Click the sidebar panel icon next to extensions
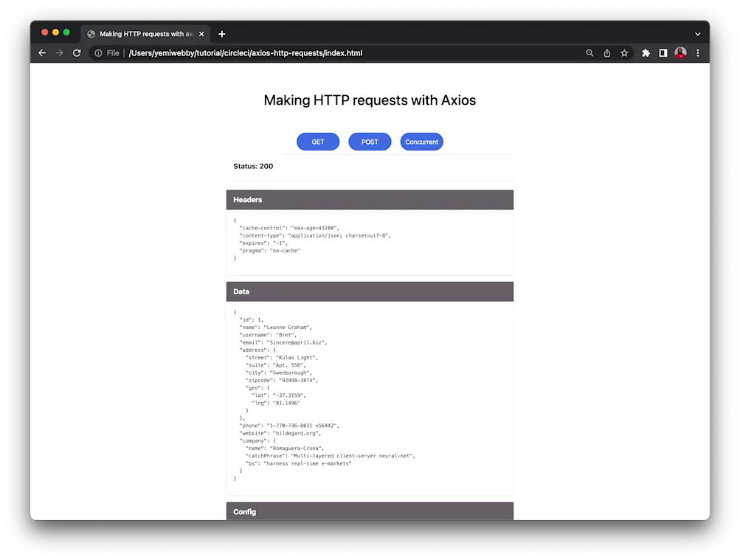The width and height of the screenshot is (740, 560). [662, 52]
